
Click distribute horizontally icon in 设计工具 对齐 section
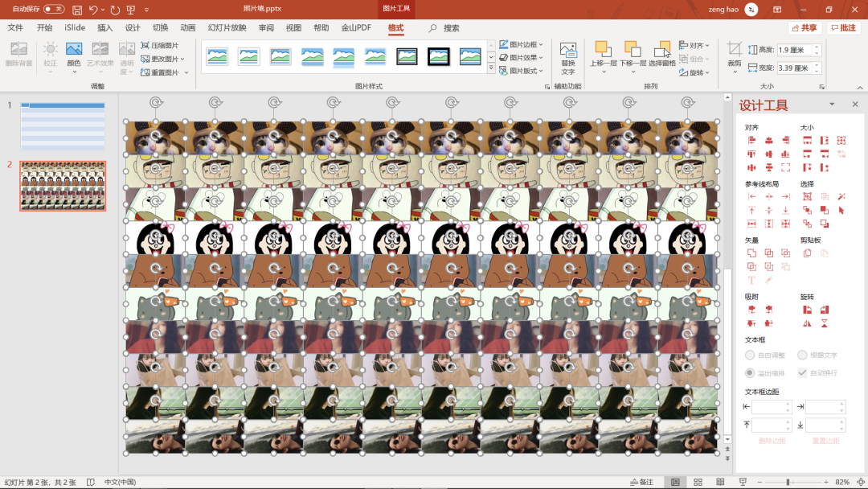coord(751,167)
